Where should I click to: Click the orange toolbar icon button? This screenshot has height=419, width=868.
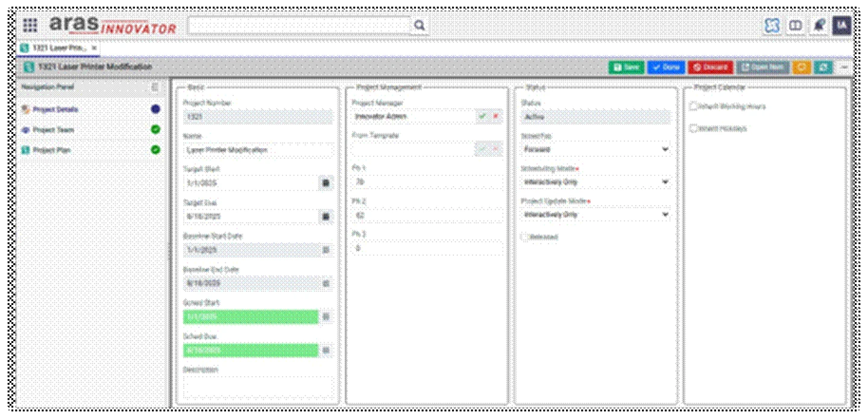(x=801, y=67)
